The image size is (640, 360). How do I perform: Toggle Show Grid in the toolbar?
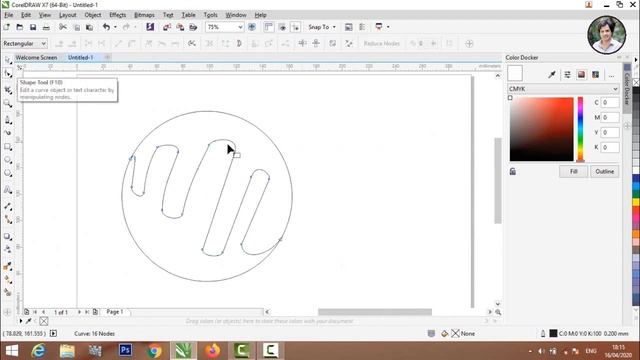282,27
